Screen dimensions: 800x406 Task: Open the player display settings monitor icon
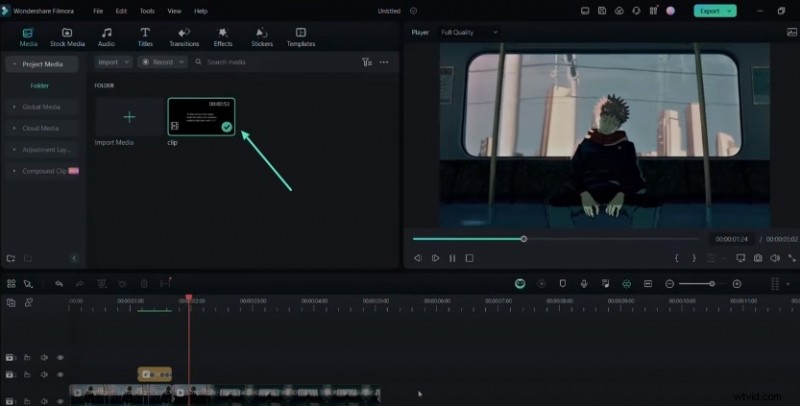point(740,258)
